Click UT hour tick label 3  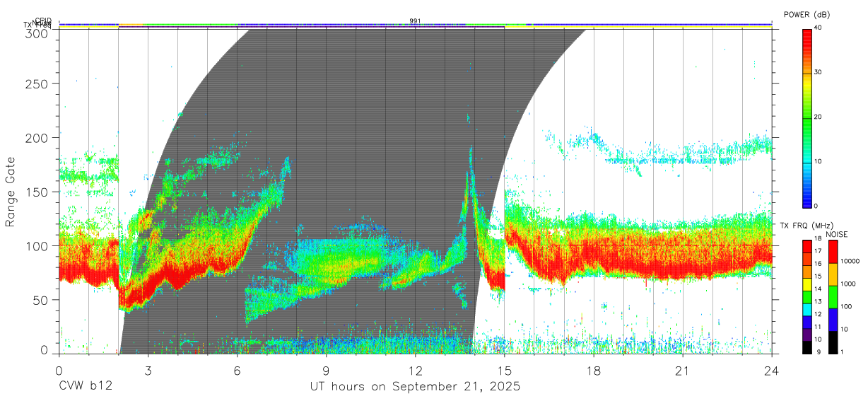(148, 370)
